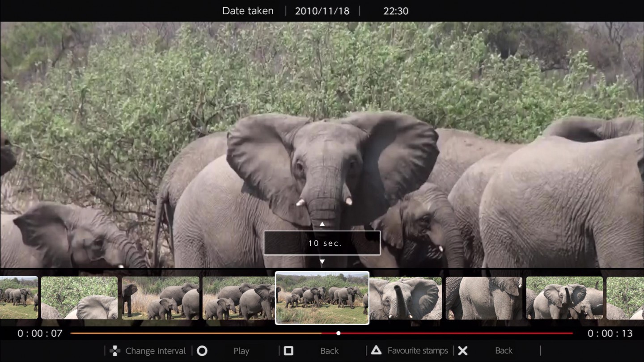
Task: Click the up arrow above the interval box
Action: pos(322,224)
